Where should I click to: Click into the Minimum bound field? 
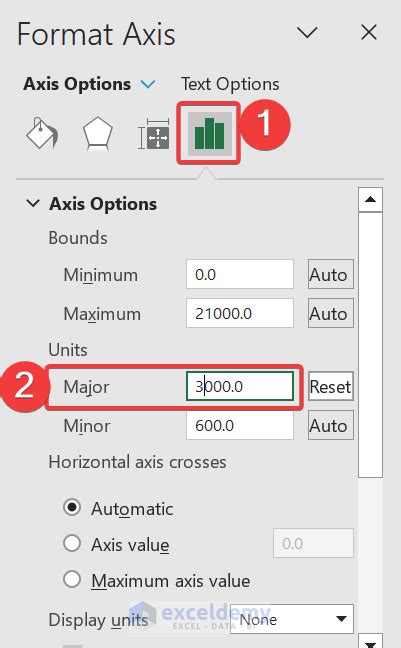pos(240,274)
